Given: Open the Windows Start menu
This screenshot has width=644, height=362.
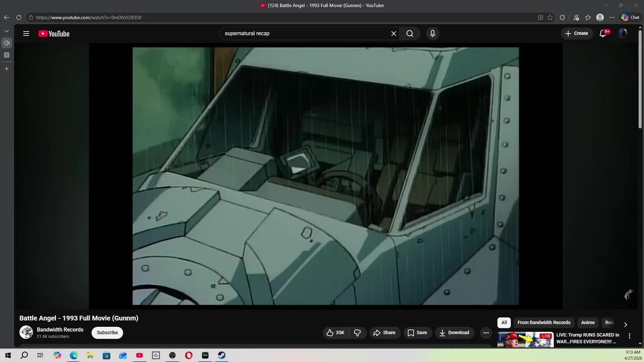Looking at the screenshot, I should click(8, 355).
